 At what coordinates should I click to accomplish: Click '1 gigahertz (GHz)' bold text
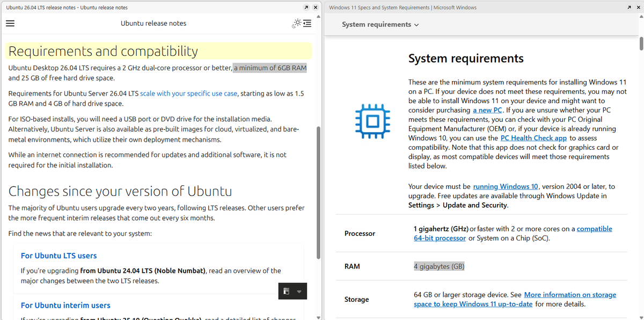pyautogui.click(x=441, y=229)
